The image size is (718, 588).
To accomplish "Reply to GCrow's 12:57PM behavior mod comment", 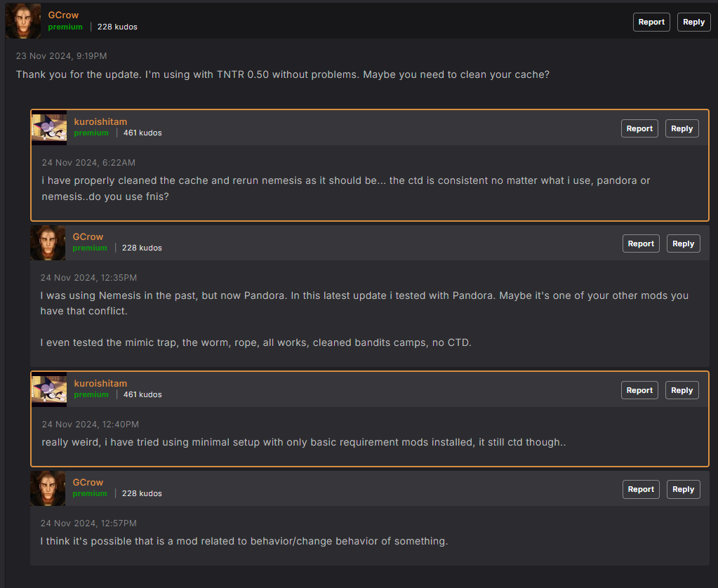I will pyautogui.click(x=683, y=489).
